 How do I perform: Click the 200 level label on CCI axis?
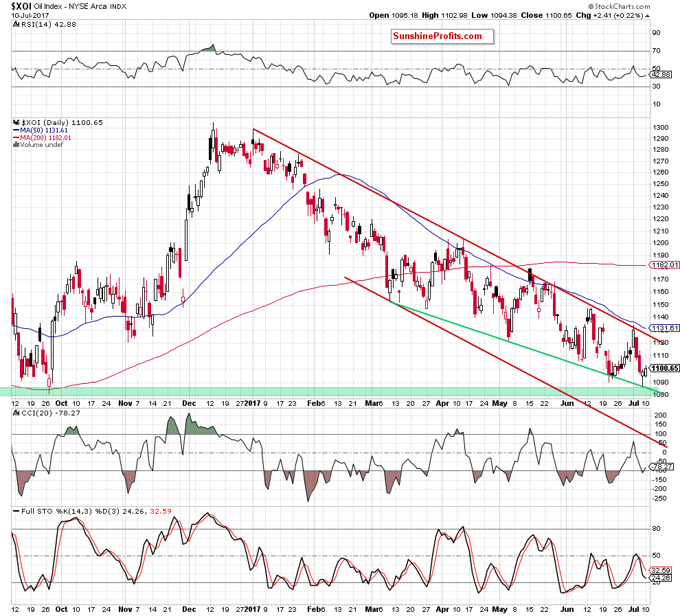[660, 415]
